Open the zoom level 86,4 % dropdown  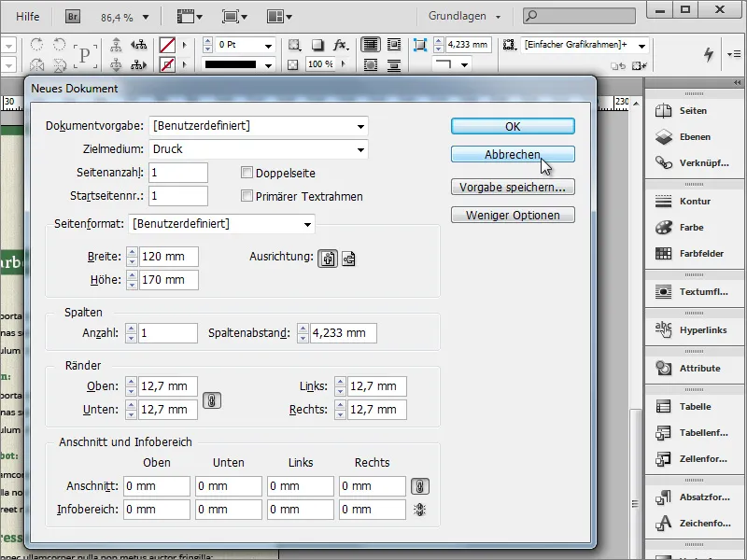[146, 18]
